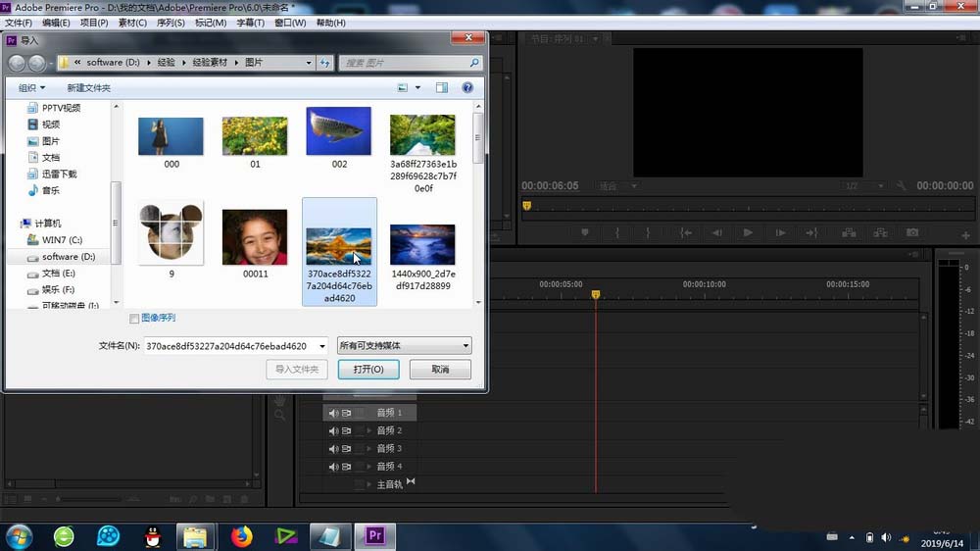Image resolution: width=980 pixels, height=551 pixels.
Task: Change the view mode icon in the import dialog
Action: point(403,87)
